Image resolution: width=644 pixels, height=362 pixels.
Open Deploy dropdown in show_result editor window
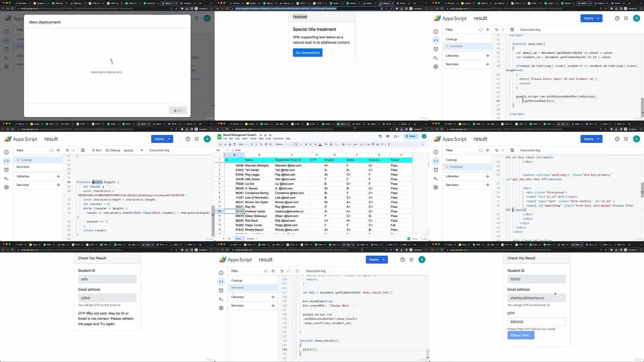[384, 260]
